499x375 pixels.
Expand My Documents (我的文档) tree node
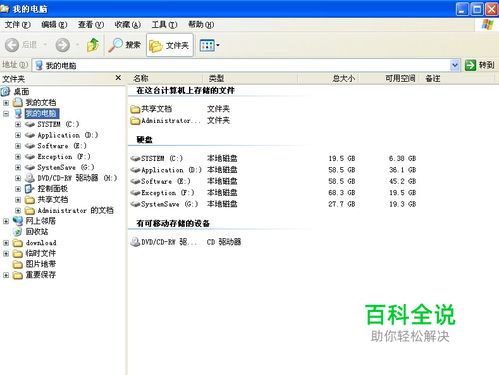(6, 103)
